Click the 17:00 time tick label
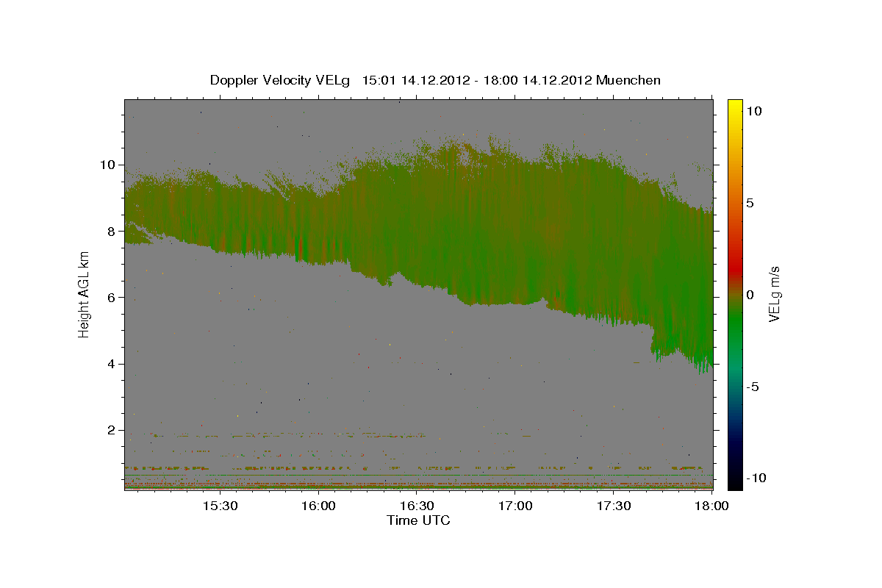882x588 pixels. [515, 506]
